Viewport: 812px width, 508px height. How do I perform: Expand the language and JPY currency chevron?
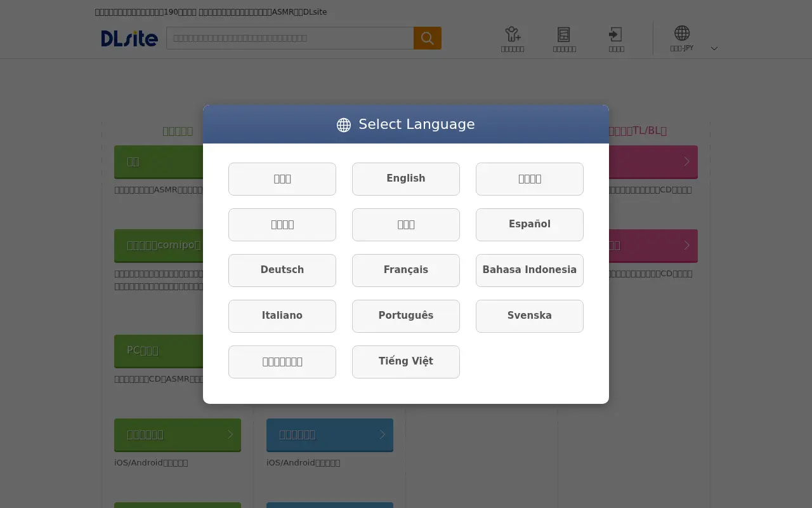point(714,48)
